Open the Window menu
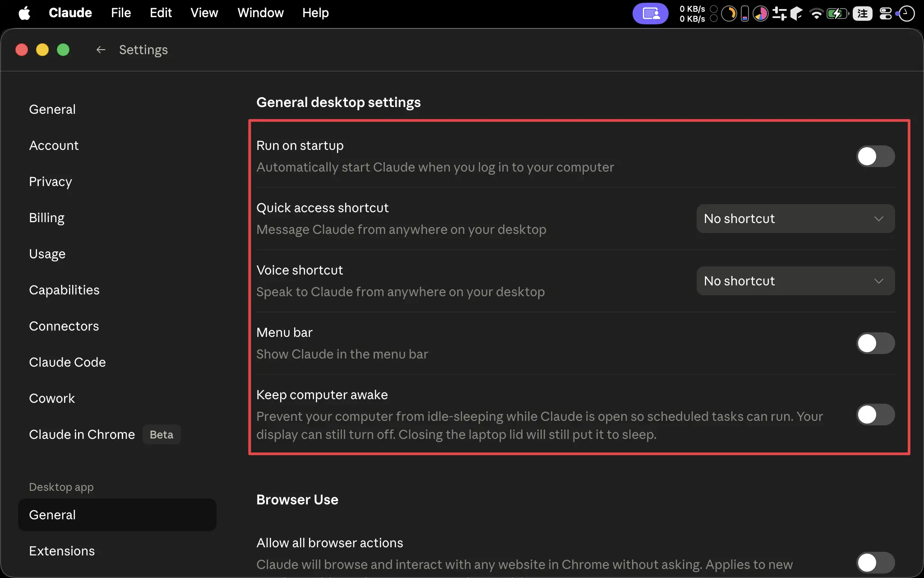 (x=260, y=13)
